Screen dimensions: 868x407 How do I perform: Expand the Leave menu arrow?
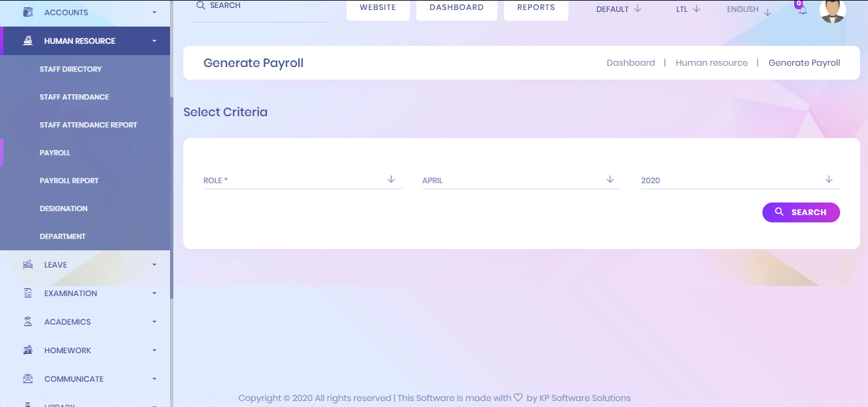click(x=154, y=264)
